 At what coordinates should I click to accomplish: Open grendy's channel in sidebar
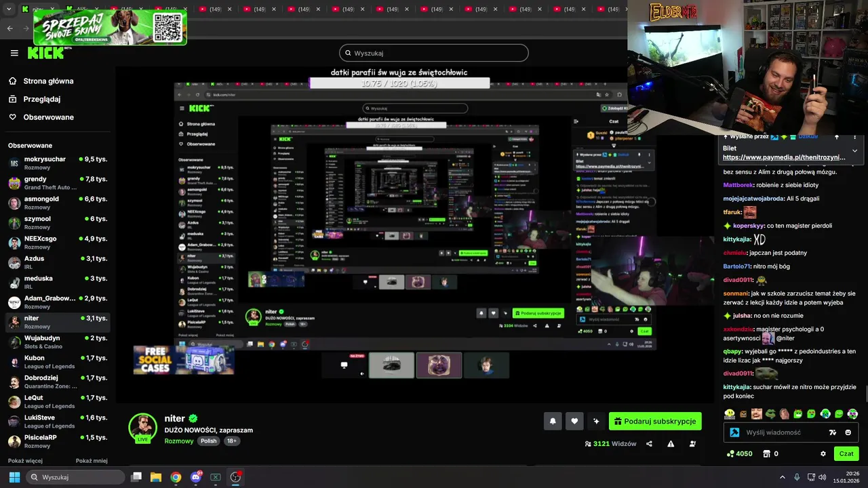58,183
